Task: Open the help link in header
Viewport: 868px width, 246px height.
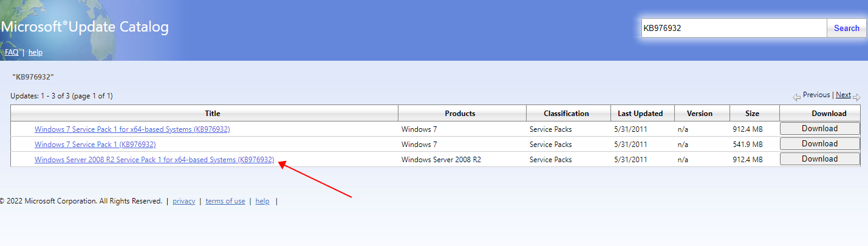Action: pos(35,52)
